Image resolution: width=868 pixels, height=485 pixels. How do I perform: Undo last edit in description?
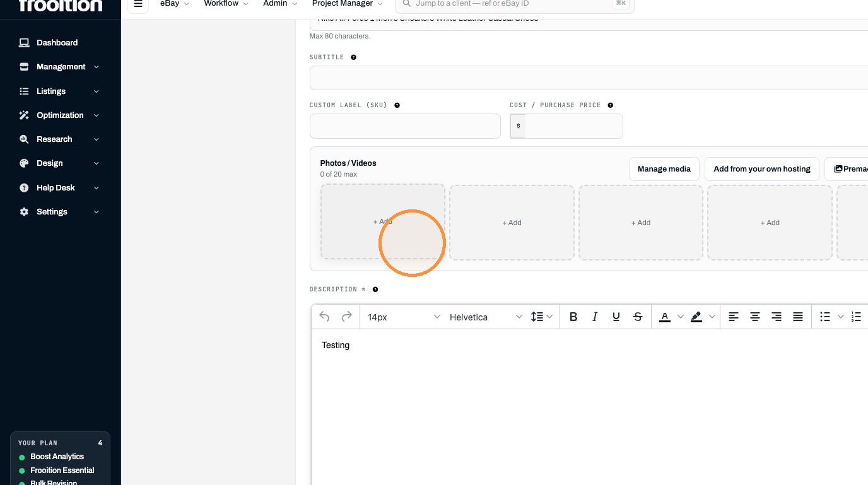point(324,317)
